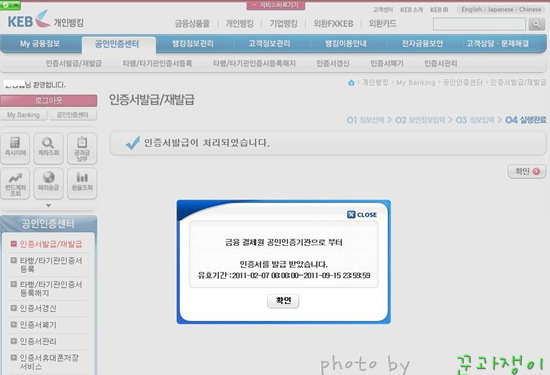Open 타행/타기관인증서등록 submenu item
Image resolution: width=550 pixels, height=375 pixels.
tap(157, 63)
